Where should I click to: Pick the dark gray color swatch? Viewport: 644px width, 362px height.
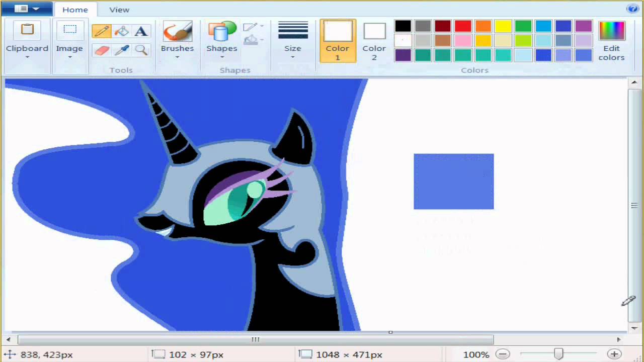(423, 26)
